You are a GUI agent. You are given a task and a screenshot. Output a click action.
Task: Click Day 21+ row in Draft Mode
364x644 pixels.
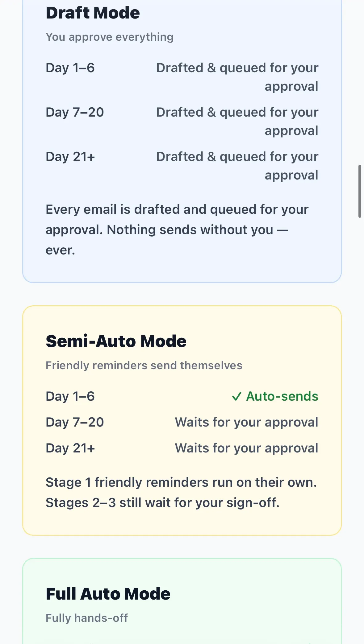click(182, 166)
